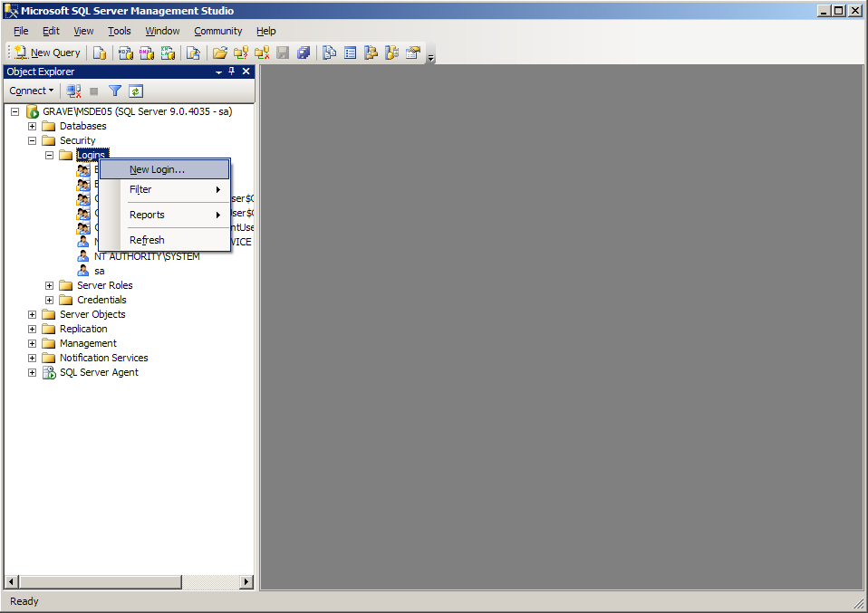Open the Reports submenu in context menu

tap(147, 215)
